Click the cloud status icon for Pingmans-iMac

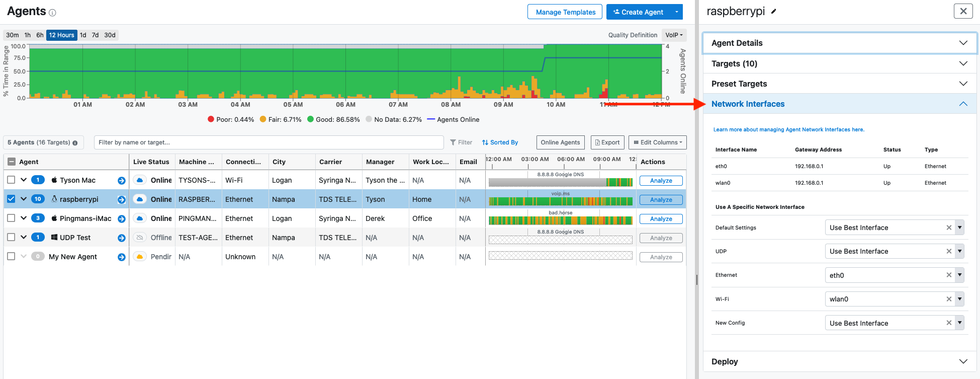[140, 218]
